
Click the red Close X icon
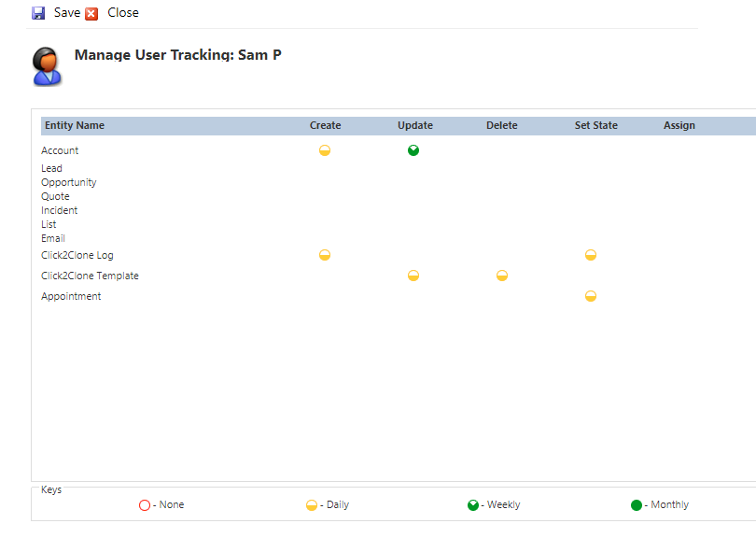91,13
